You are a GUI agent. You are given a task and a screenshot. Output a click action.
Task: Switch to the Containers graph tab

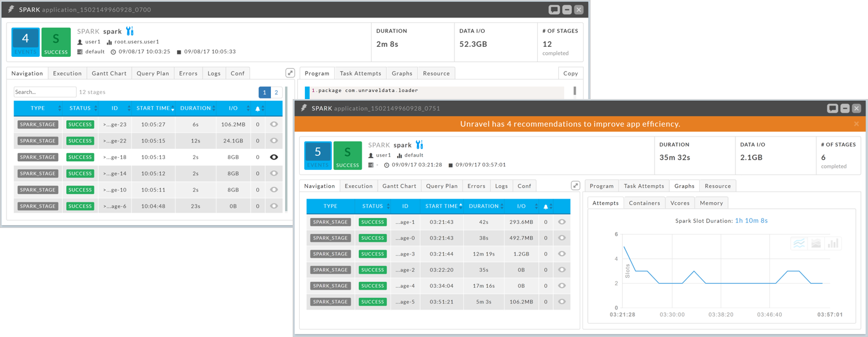[644, 203]
